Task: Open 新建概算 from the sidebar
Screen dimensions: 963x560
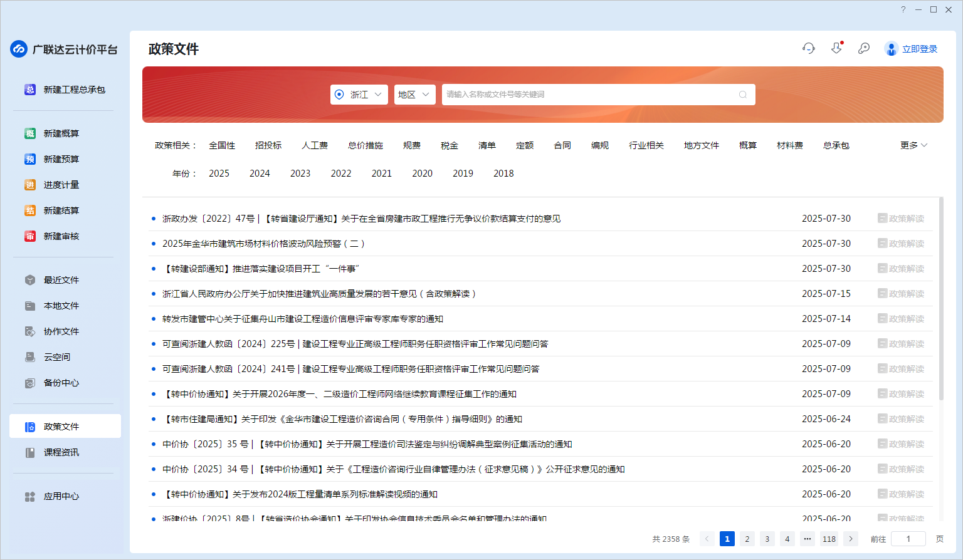Action: pos(61,133)
